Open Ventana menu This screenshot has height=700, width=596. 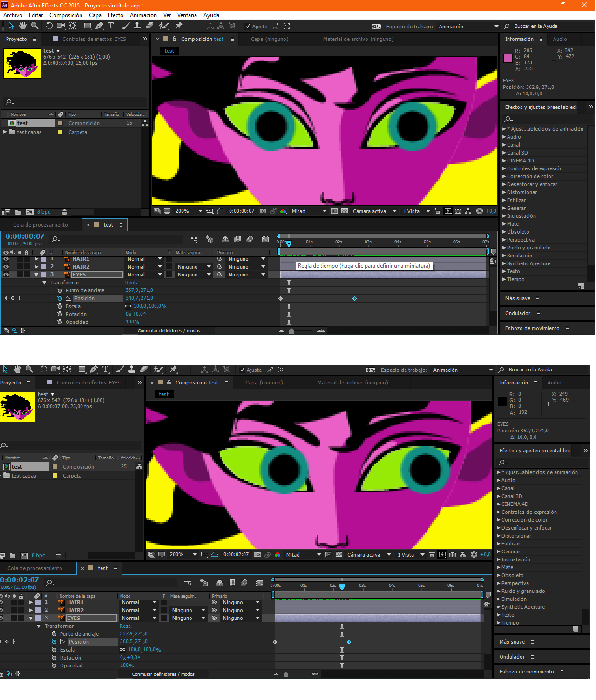(187, 15)
